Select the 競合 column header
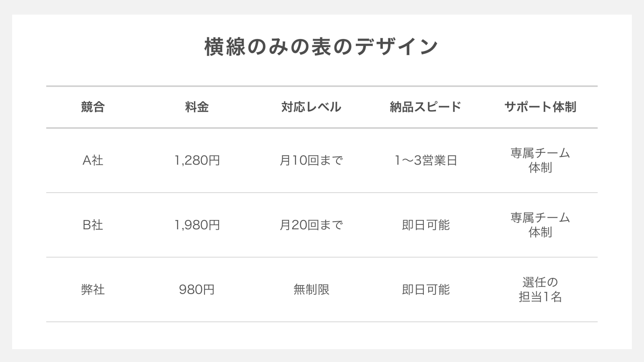This screenshot has height=362, width=644. (x=93, y=107)
